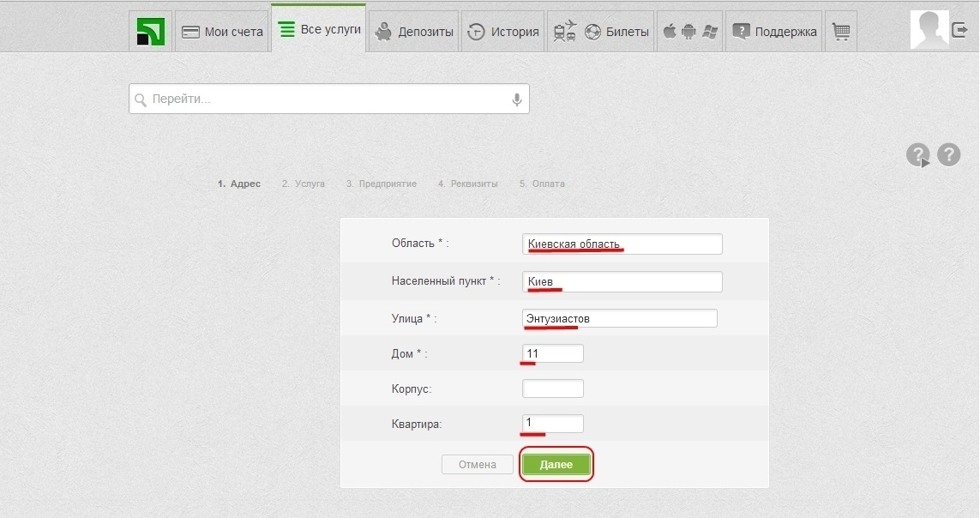The image size is (980, 518).
Task: Click the Дом field with 11
Action: click(x=553, y=353)
